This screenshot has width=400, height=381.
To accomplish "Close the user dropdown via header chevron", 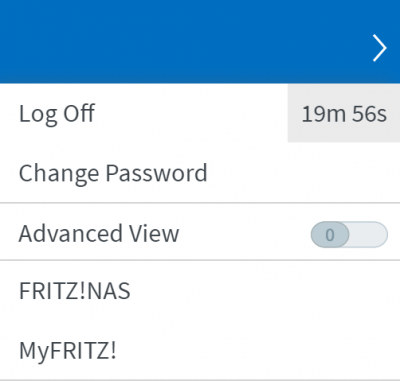I will (379, 48).
